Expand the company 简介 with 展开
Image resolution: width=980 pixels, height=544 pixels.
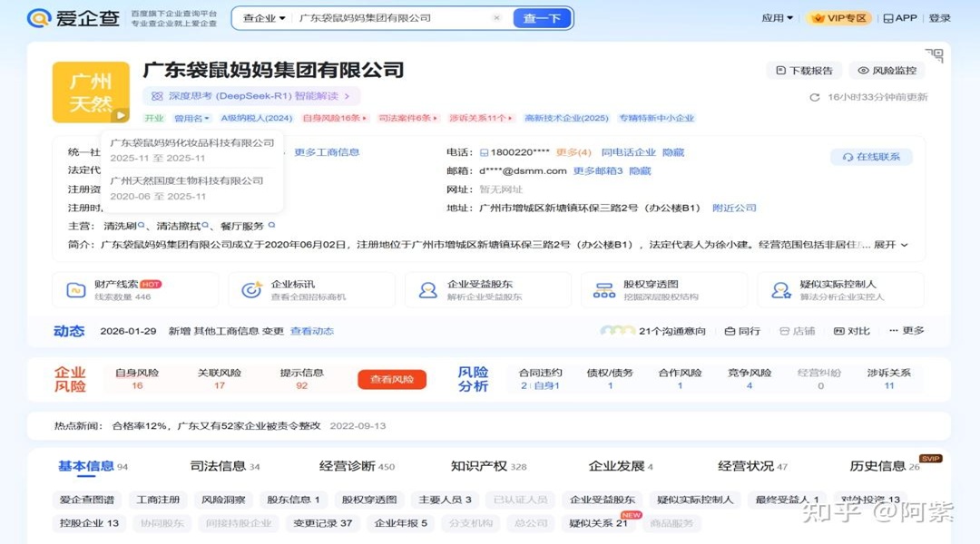(890, 245)
